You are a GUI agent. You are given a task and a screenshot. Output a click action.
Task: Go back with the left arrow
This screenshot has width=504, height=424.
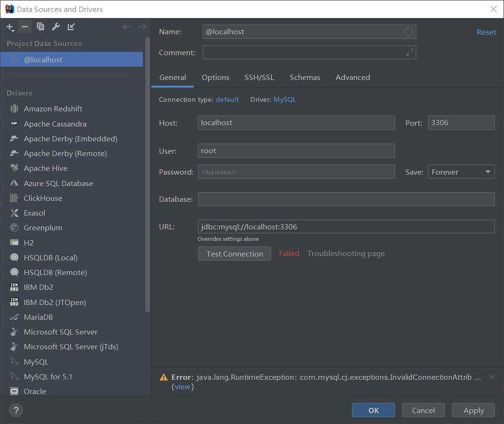(127, 27)
